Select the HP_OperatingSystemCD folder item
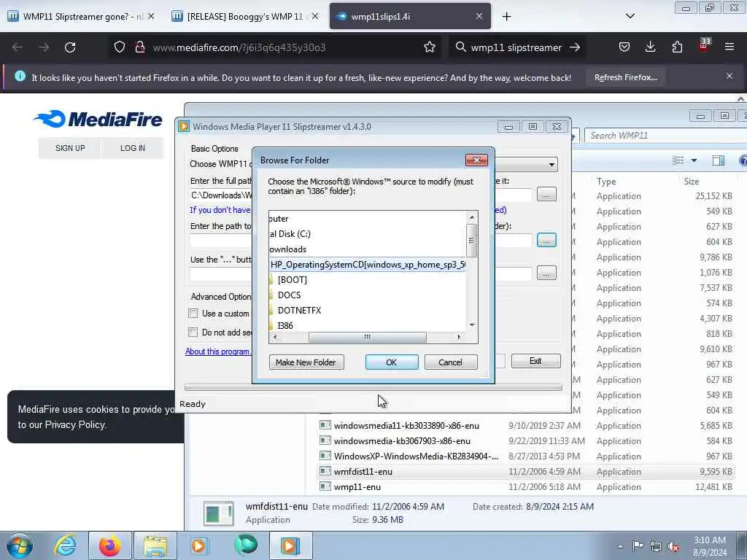Screen dimensions: 747x560 [x=368, y=264]
